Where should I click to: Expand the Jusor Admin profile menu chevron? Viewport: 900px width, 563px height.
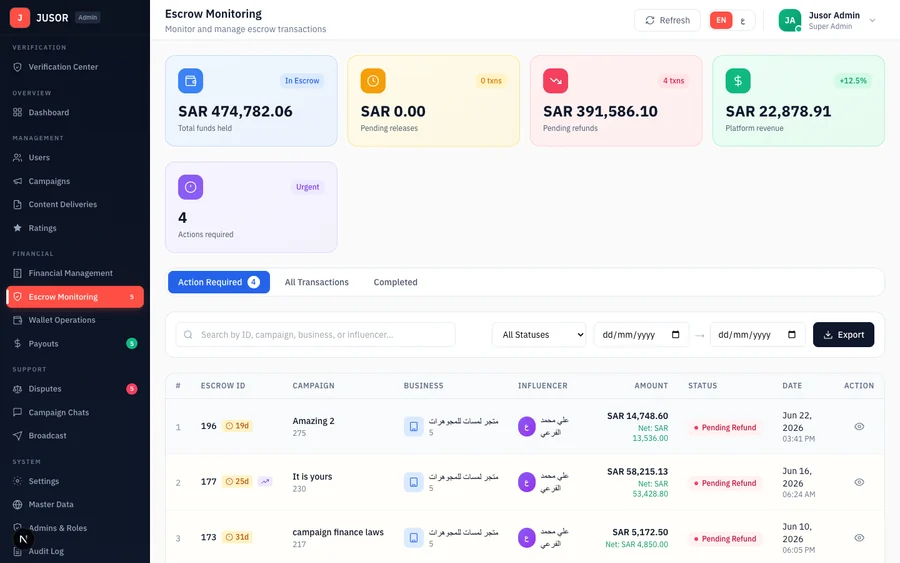click(872, 20)
